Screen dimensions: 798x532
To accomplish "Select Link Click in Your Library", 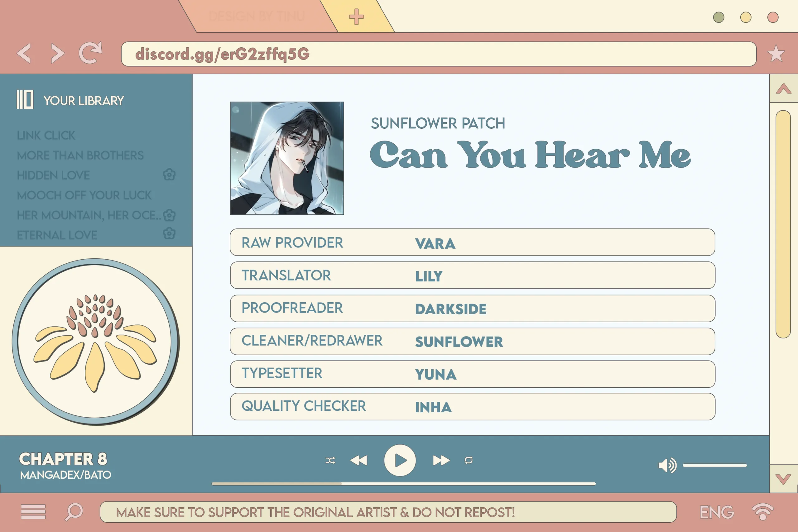I will (46, 136).
